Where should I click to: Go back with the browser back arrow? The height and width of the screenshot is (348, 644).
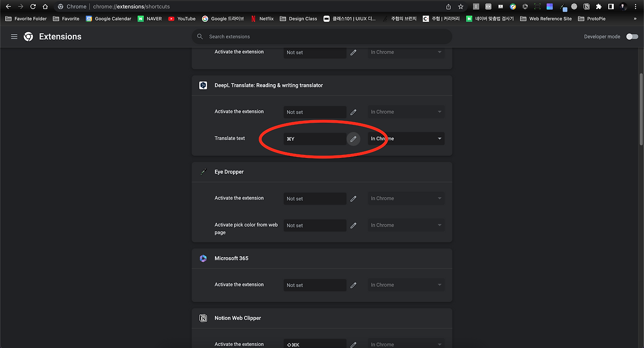[8, 7]
